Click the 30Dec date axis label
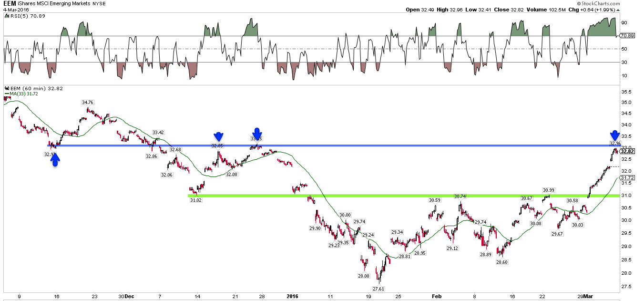 pos(126,296)
